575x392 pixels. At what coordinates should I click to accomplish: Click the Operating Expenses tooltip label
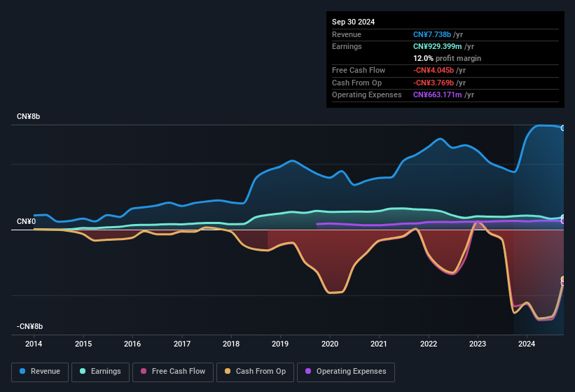(x=367, y=95)
